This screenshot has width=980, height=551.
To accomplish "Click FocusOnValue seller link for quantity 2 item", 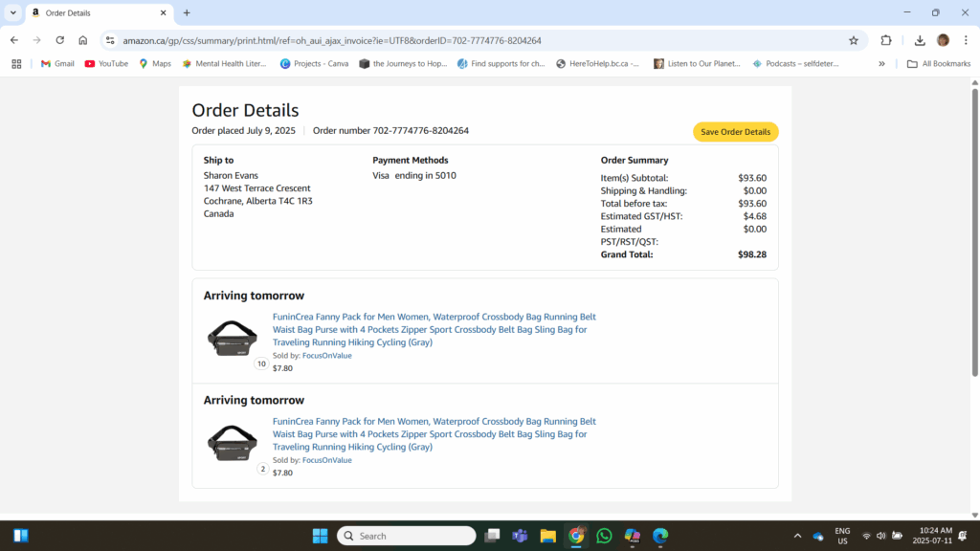I will point(327,460).
